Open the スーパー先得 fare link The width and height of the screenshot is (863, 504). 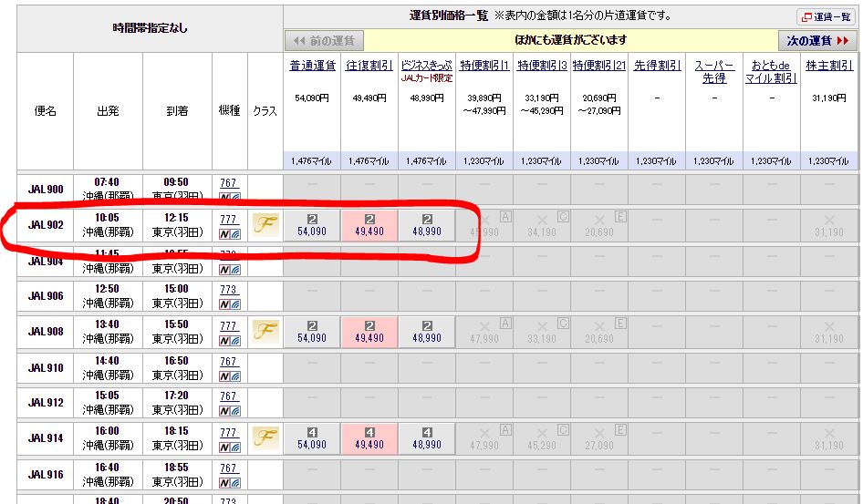pyautogui.click(x=714, y=71)
